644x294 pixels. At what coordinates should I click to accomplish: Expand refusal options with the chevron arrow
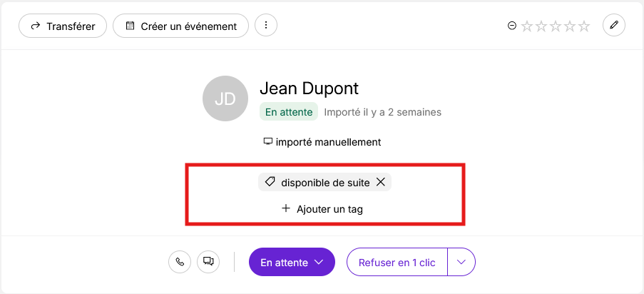(x=461, y=262)
